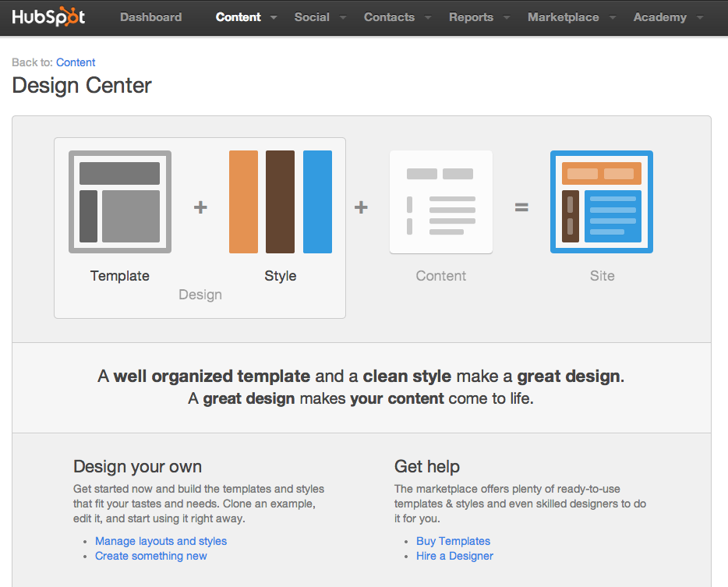The width and height of the screenshot is (728, 587).
Task: Select the gray Template layout icon
Action: [120, 202]
